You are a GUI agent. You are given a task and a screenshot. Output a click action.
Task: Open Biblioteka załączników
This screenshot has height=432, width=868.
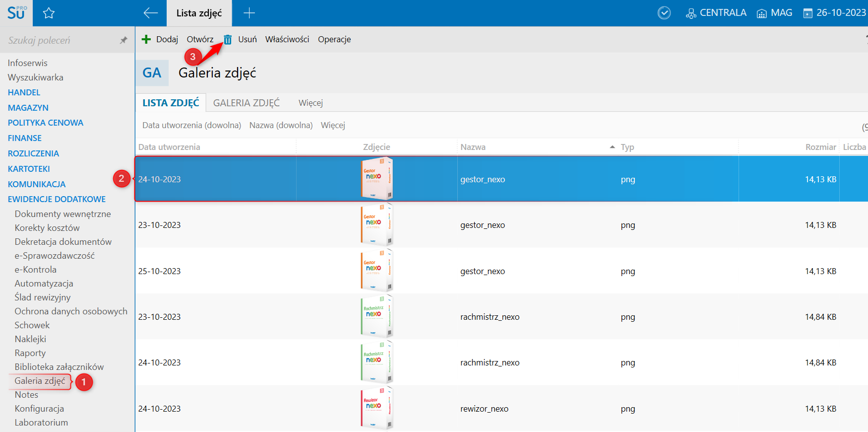(x=60, y=367)
